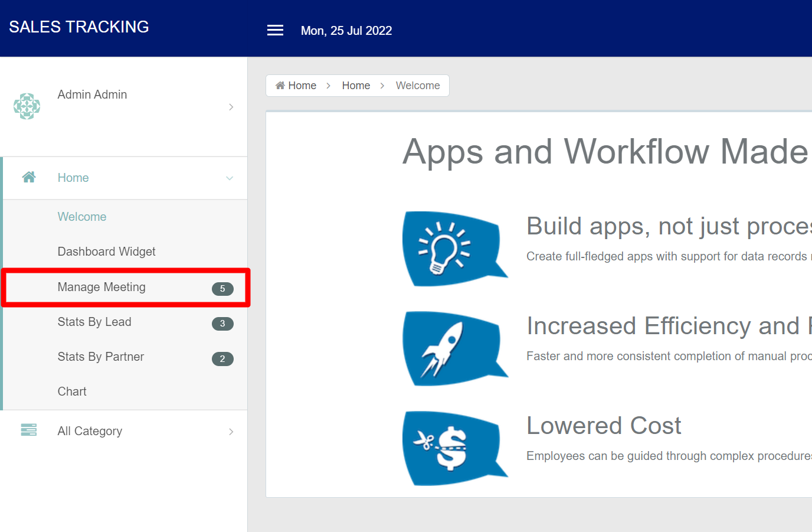Viewport: 812px width, 532px height.
Task: Open the Welcome menu item
Action: [82, 217]
